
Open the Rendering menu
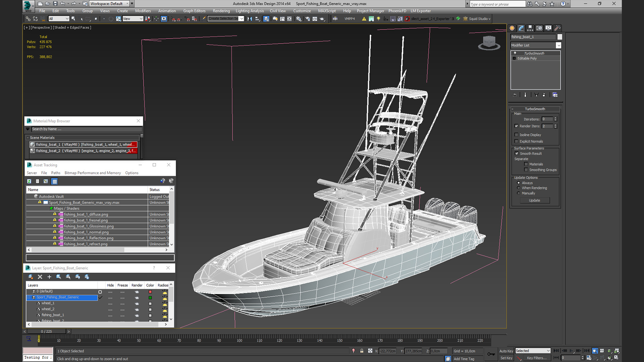(x=221, y=11)
